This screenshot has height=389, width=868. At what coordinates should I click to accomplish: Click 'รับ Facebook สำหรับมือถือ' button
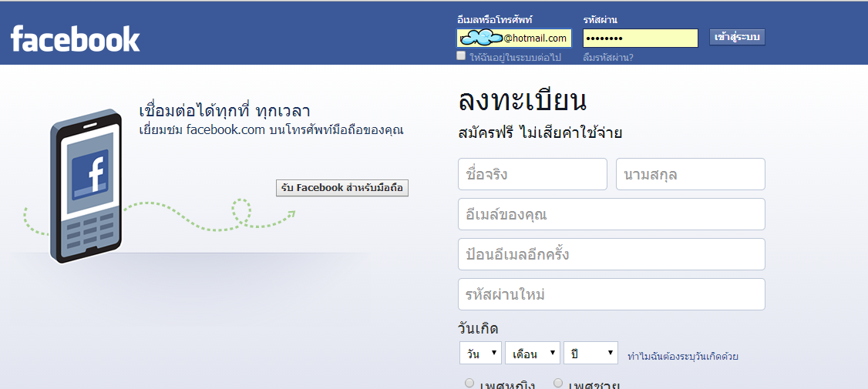(x=342, y=188)
